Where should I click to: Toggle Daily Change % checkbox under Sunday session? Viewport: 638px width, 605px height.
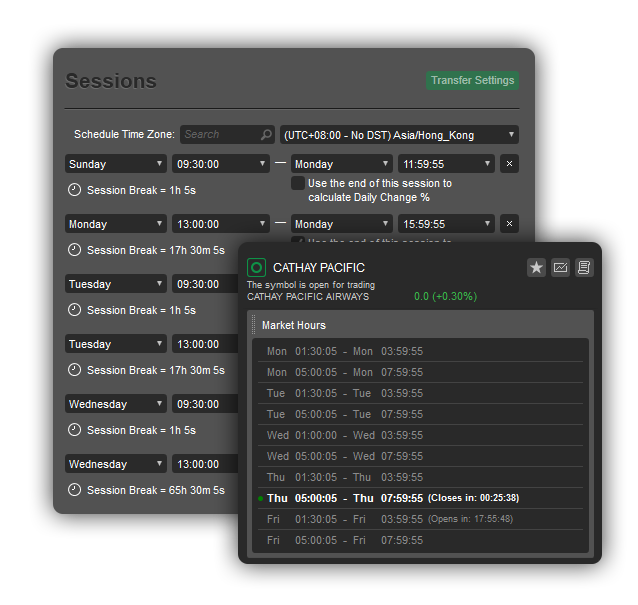point(298,183)
